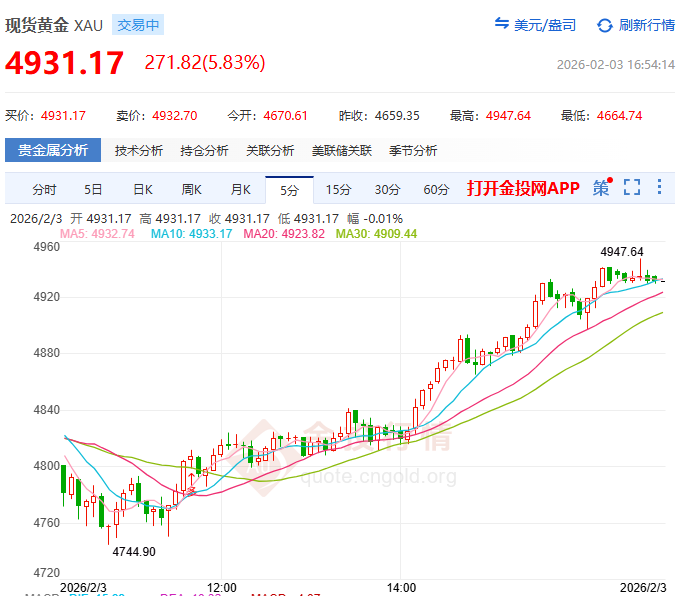
Task: Select the 关联分析 tab
Action: [x=270, y=151]
